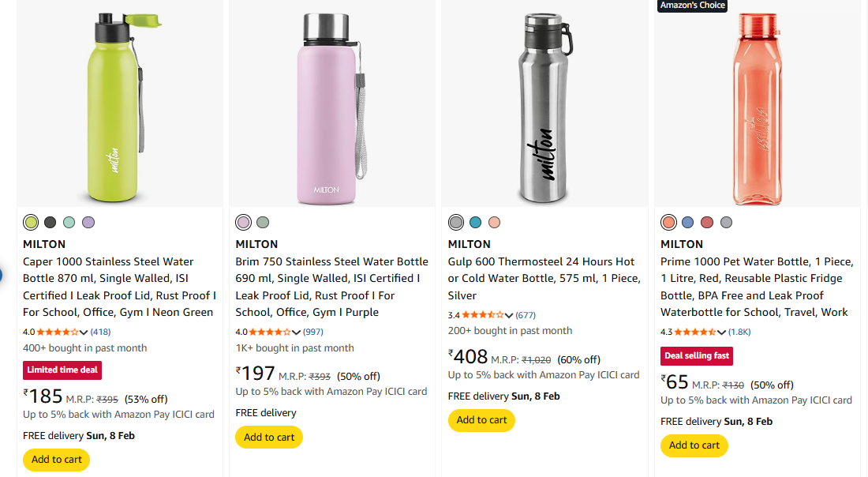Image resolution: width=868 pixels, height=477 pixels.
Task: Open rating dropdown for Gulp 600 bottle
Action: (509, 316)
